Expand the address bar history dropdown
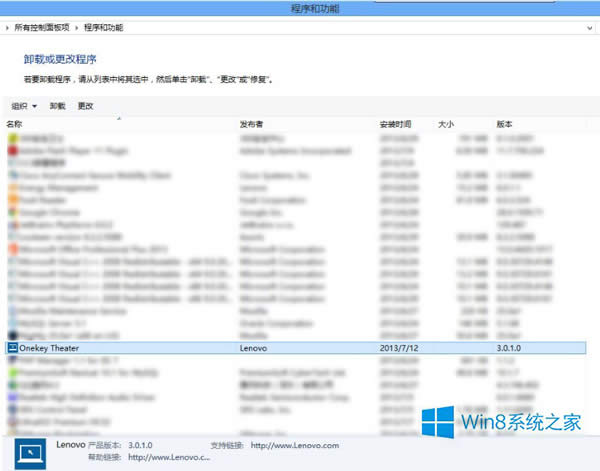Image resolution: width=600 pixels, height=471 pixels. (590, 28)
